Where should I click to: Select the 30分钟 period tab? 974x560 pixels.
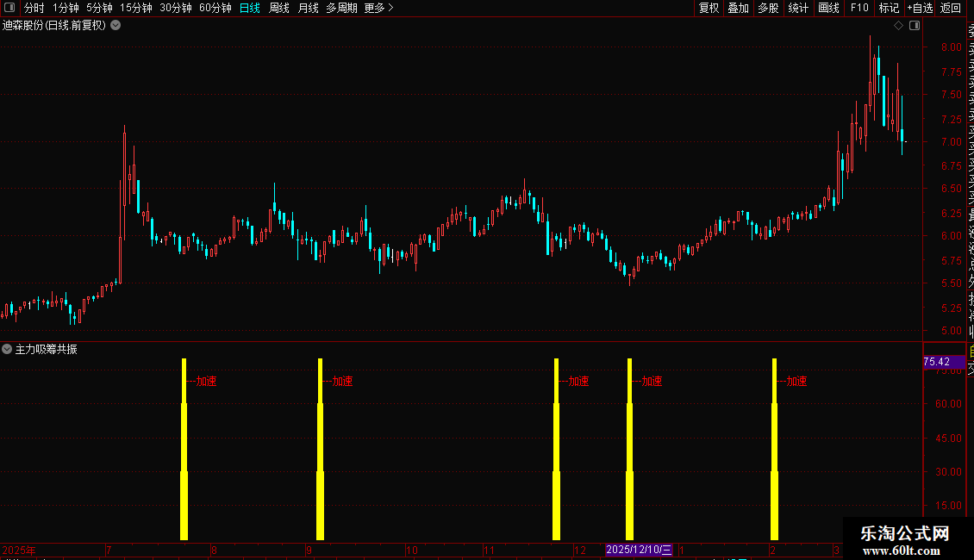tap(176, 8)
